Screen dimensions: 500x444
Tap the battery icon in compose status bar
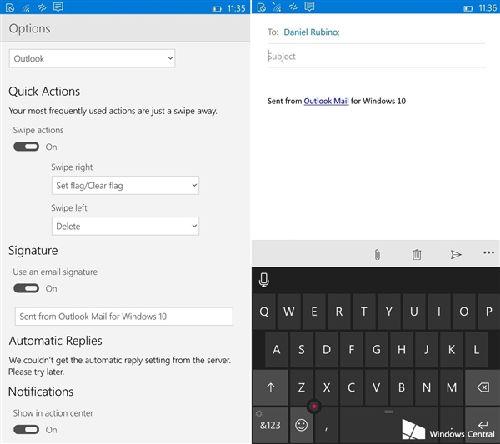click(468, 8)
